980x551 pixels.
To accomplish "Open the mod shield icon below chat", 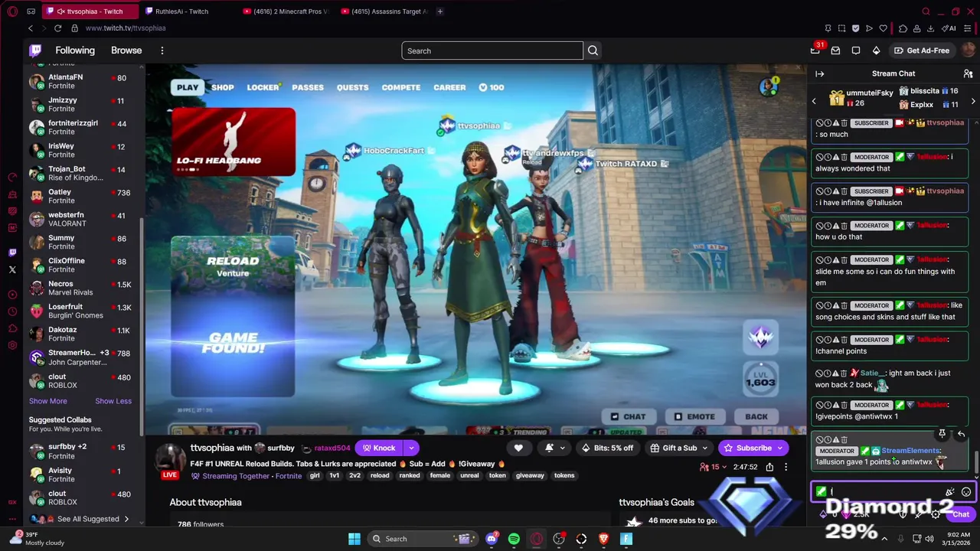I will (x=903, y=514).
